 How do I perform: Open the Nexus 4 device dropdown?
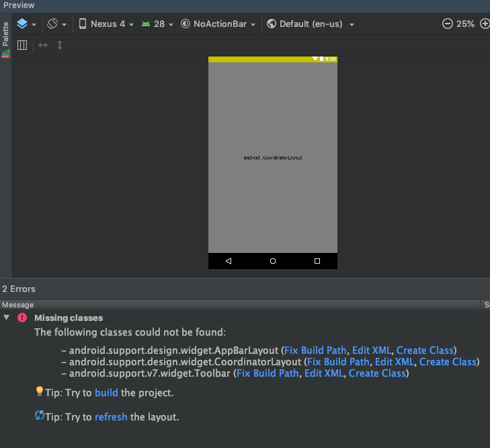[x=106, y=24]
